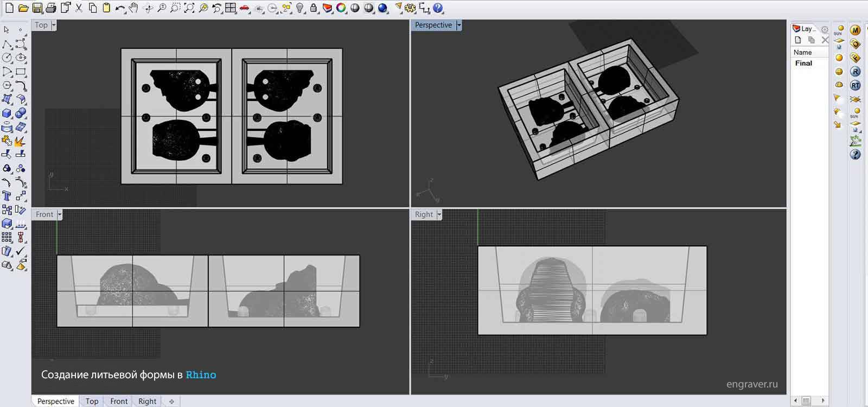This screenshot has height=407, width=868.
Task: Click the red car icon
Action: pos(245,8)
